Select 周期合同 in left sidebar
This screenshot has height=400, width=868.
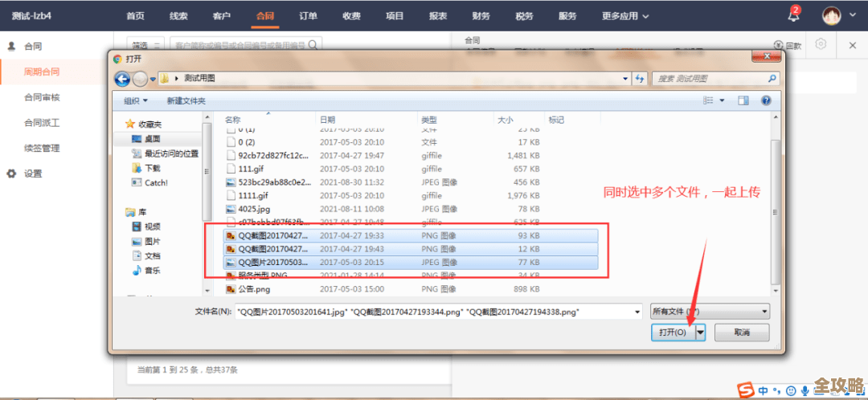pos(42,72)
